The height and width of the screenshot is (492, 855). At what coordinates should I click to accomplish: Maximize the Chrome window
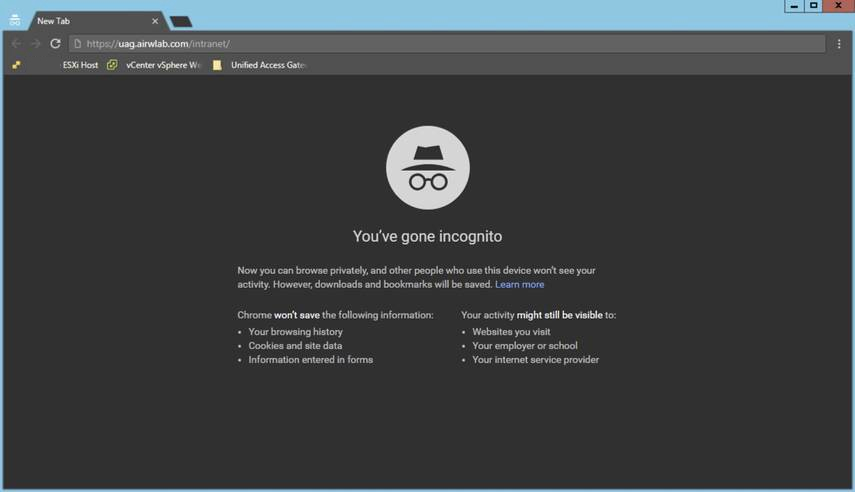[814, 5]
